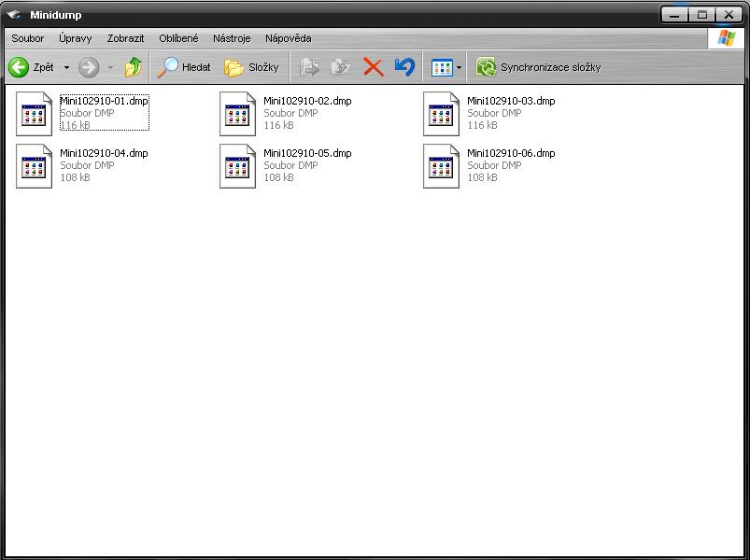Click the grey forward arrow button
This screenshot has width=750, height=560.
[x=89, y=67]
